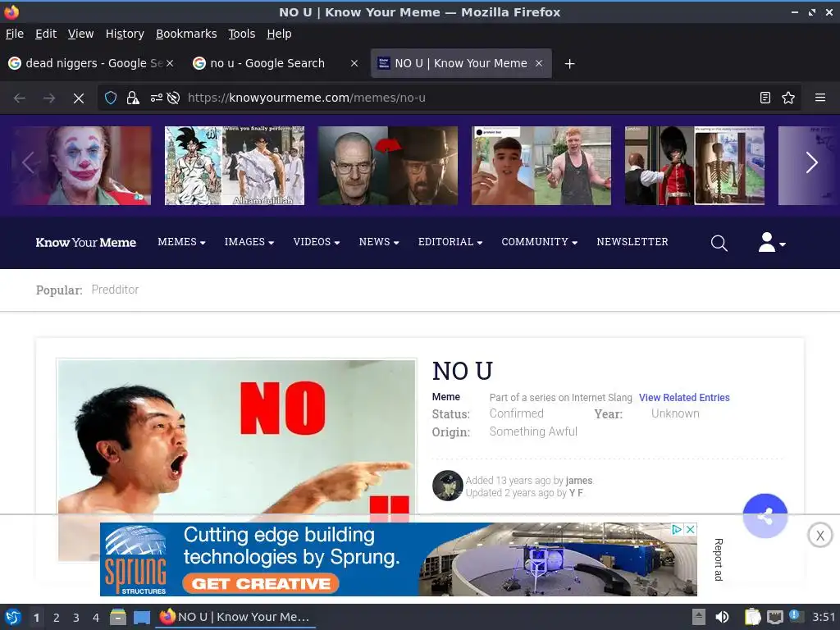Switch to workspace 3
This screenshot has height=630, width=840.
(75, 618)
